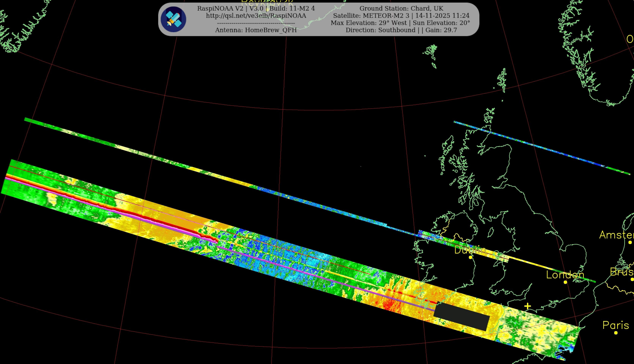Image resolution: width=634 pixels, height=364 pixels.
Task: Click the Antenna: HomeBrew_QFH text
Action: pos(256,30)
